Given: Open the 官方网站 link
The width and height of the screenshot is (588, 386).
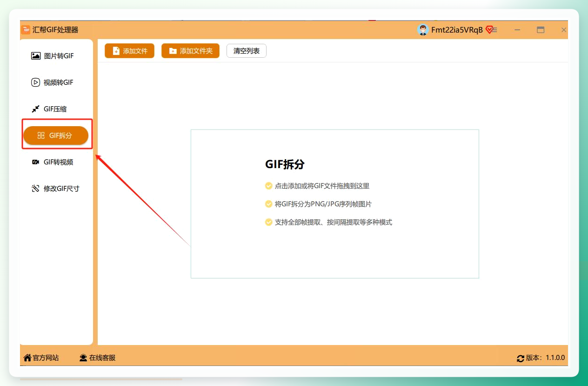Looking at the screenshot, I should coord(41,358).
